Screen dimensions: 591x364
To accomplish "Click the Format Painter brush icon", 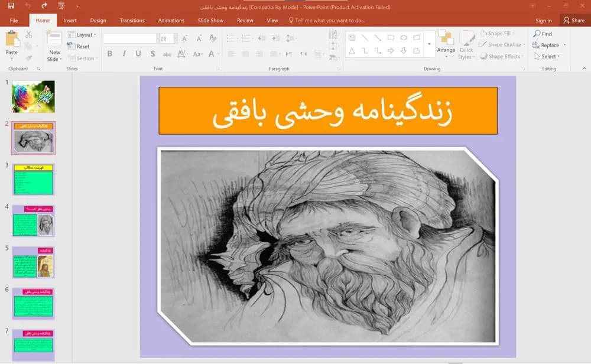I will pyautogui.click(x=28, y=58).
